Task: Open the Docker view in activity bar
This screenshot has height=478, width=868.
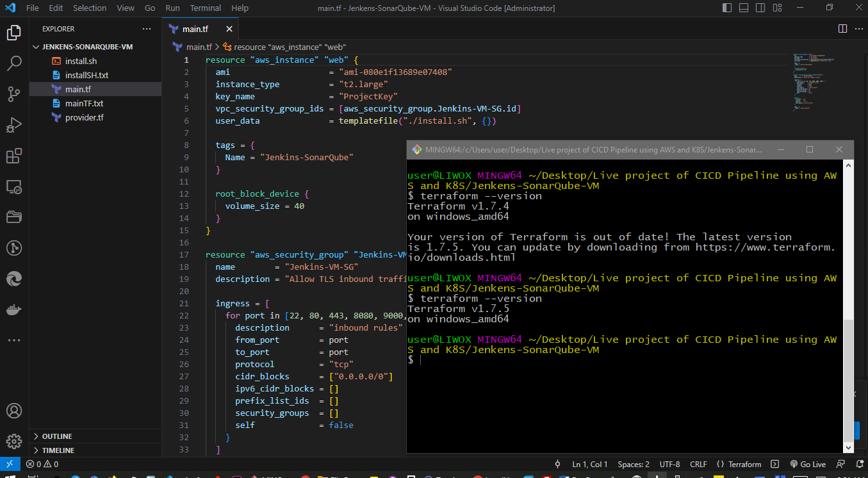Action: (x=14, y=310)
